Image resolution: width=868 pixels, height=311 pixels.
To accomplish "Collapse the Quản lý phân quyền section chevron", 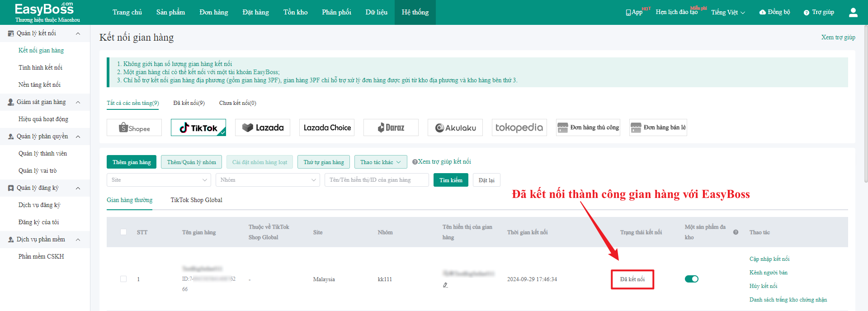I will [x=78, y=137].
